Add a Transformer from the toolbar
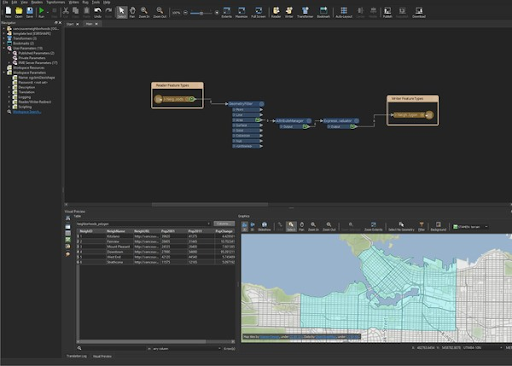This screenshot has height=366, width=512. pos(305,12)
